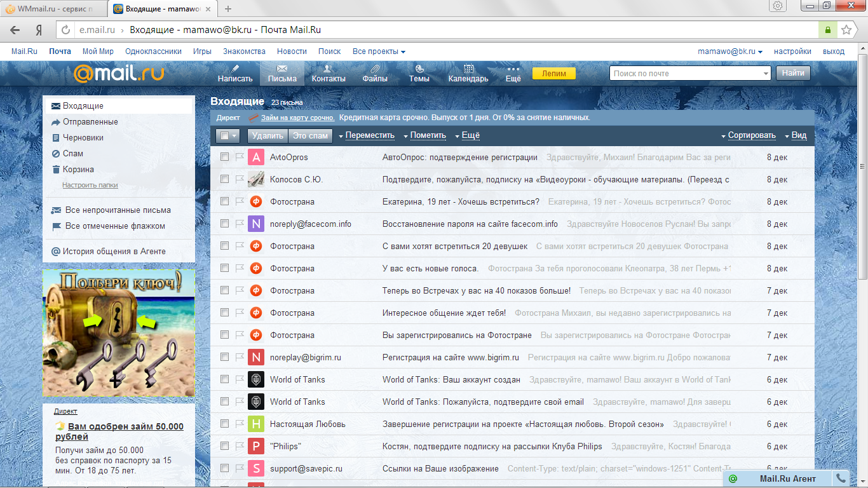Expand the Переместить dropdown
The width and height of the screenshot is (868, 488).
(x=366, y=135)
